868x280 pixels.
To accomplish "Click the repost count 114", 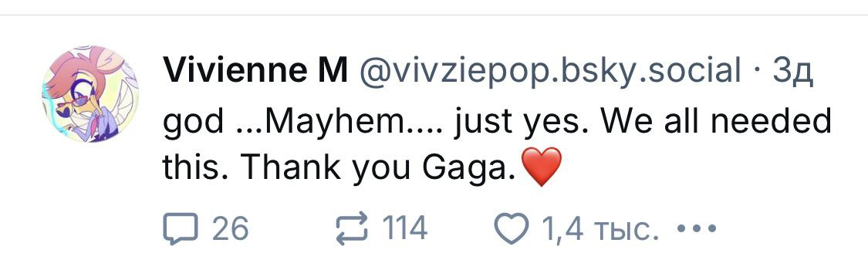I will (x=405, y=228).
